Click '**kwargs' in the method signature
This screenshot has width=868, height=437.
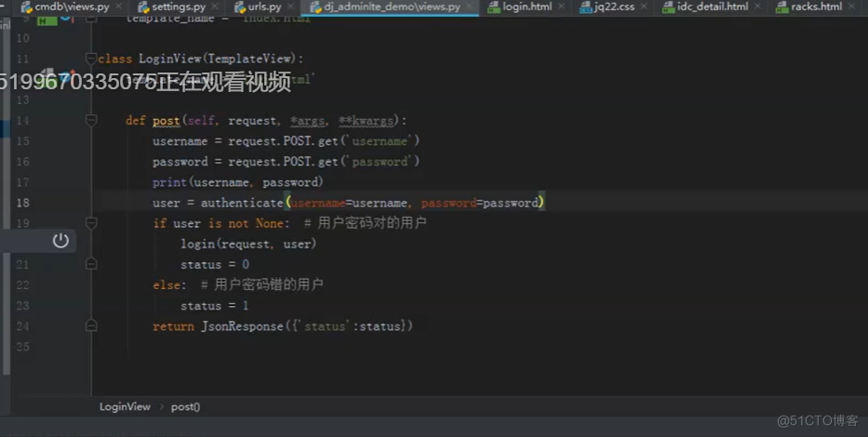(366, 121)
